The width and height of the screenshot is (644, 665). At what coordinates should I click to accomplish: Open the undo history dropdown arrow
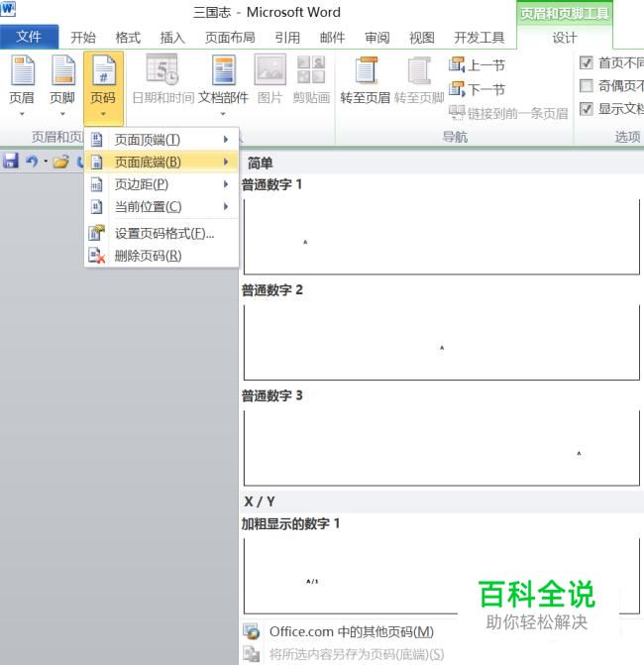coord(46,162)
